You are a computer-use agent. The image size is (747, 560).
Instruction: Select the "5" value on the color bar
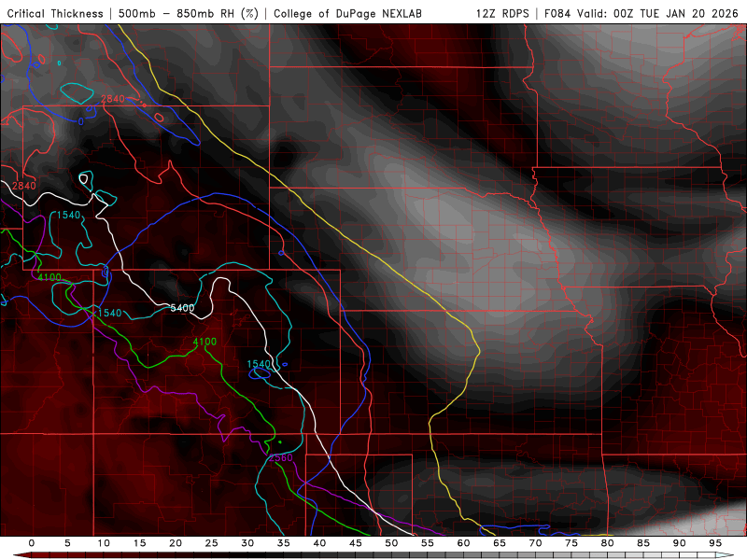click(67, 543)
